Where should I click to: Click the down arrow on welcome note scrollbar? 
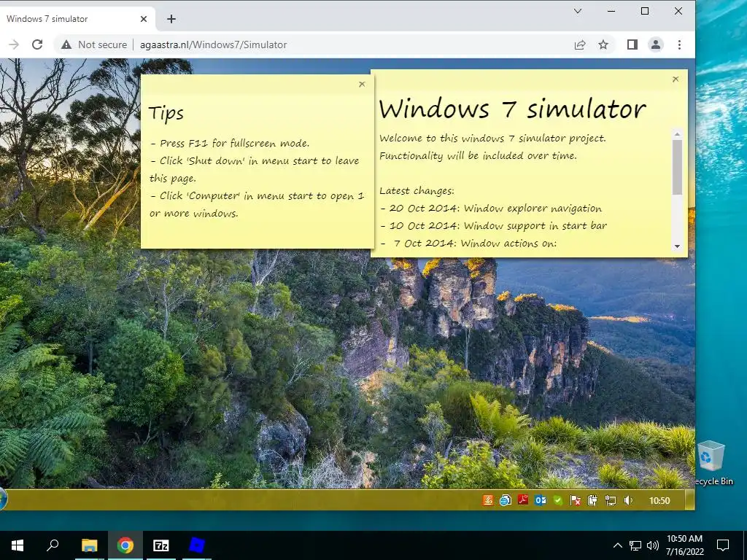(677, 246)
